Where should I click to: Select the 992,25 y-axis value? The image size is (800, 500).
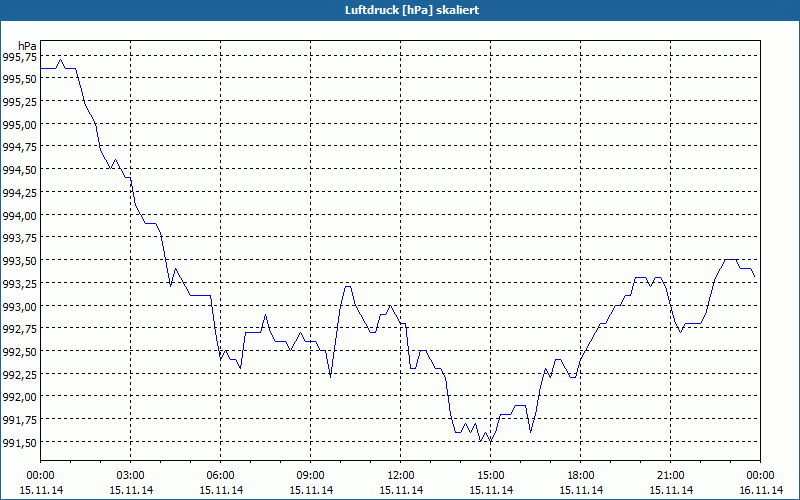coord(19,374)
